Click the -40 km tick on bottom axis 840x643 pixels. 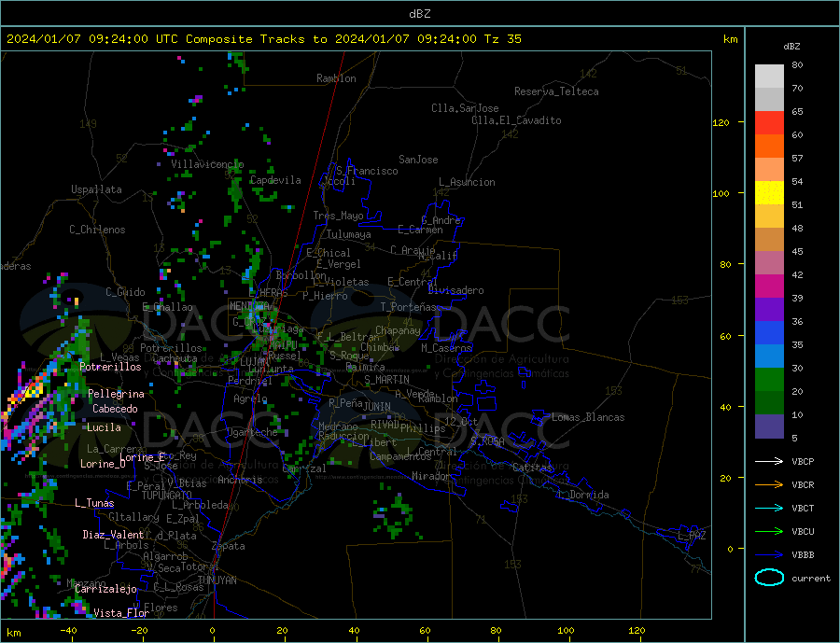(x=68, y=631)
